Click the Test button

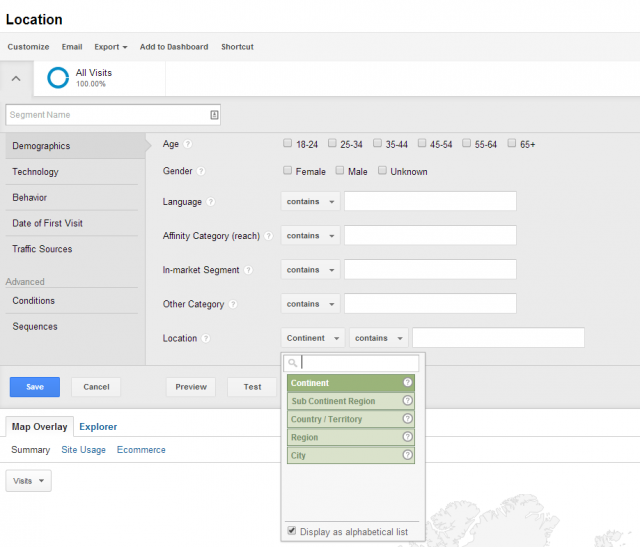tap(252, 387)
